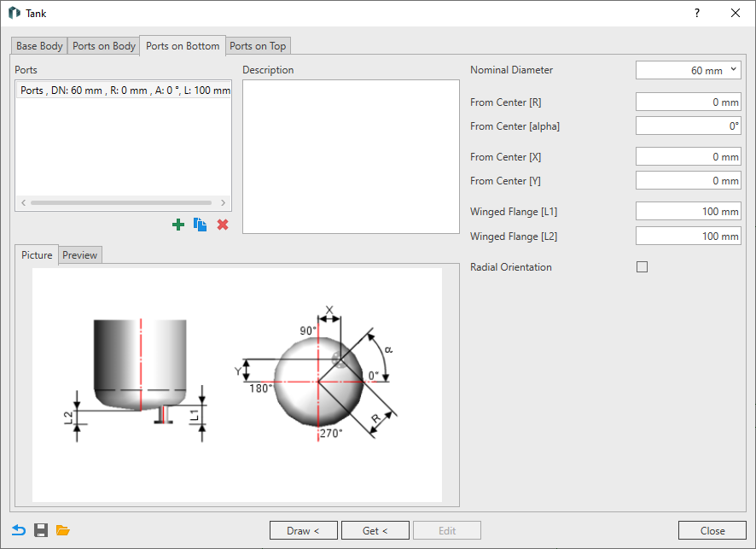Click the Draw < button

click(x=305, y=531)
